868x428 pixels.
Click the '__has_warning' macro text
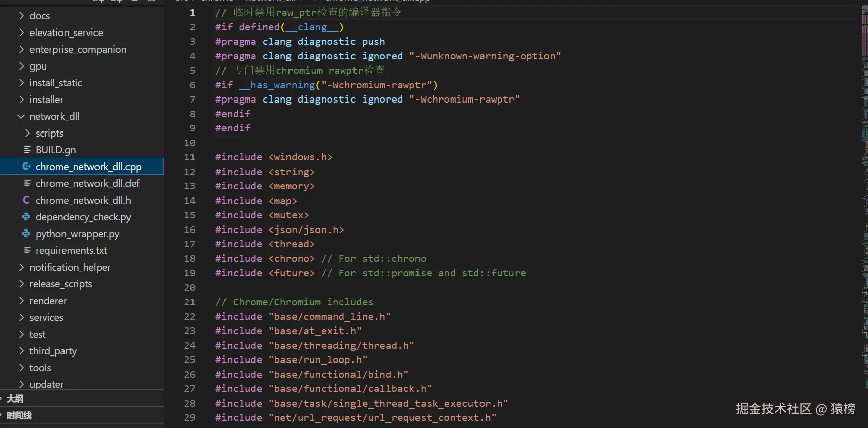coord(277,85)
